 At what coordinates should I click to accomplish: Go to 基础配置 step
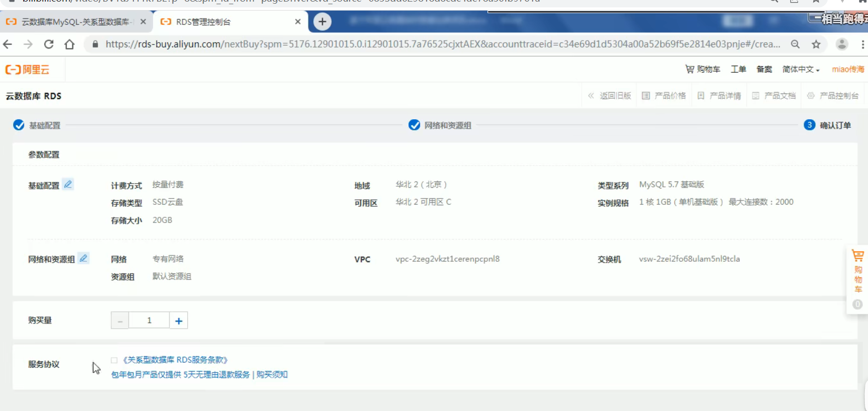37,125
